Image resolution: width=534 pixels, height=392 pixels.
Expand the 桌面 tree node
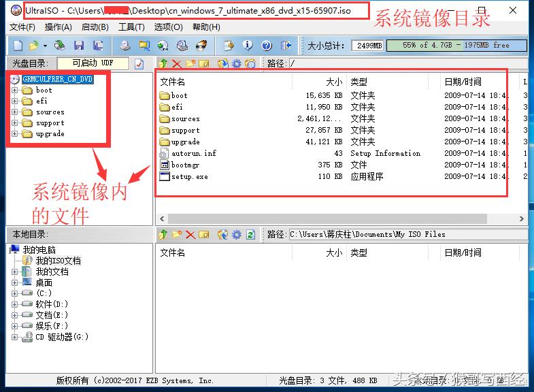(x=14, y=282)
